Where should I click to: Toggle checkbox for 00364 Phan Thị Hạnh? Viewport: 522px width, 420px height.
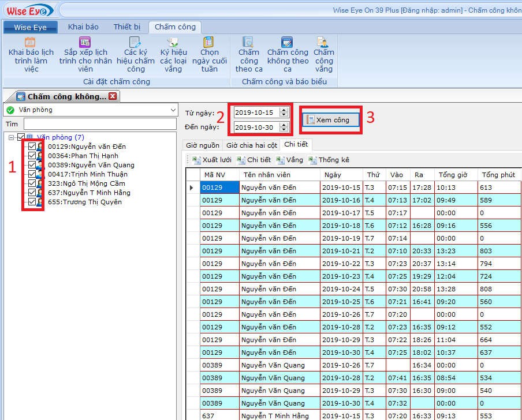point(32,156)
